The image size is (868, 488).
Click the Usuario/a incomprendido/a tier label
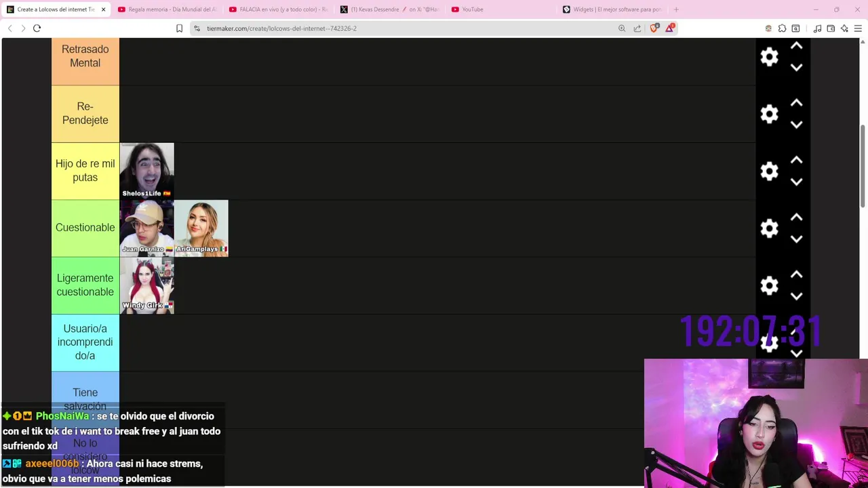[x=85, y=342]
